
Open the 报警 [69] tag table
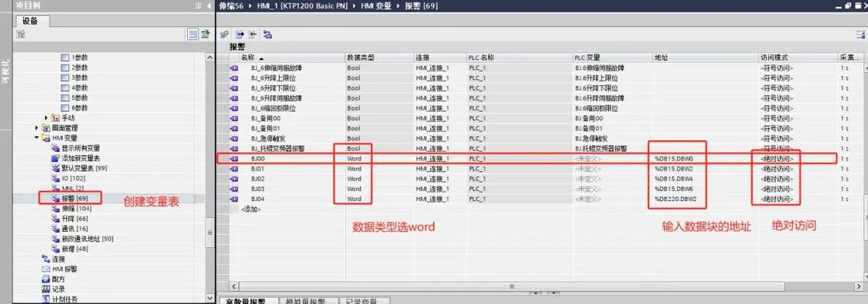(x=74, y=198)
